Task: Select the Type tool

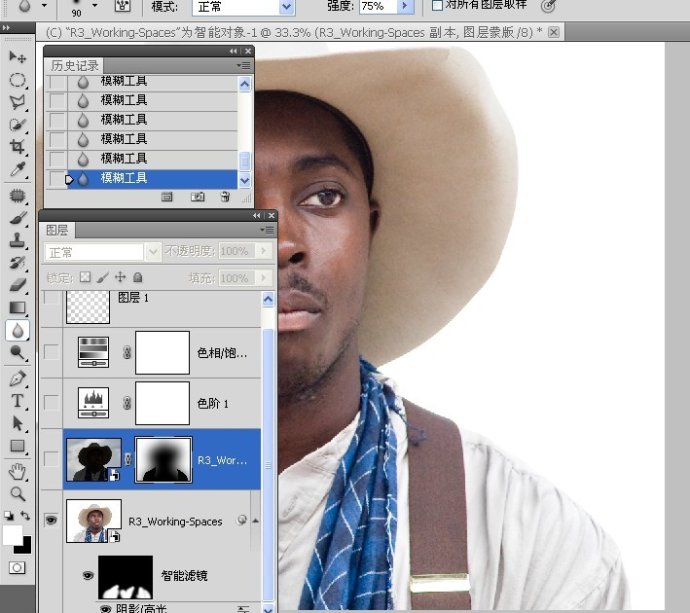Action: click(x=17, y=401)
